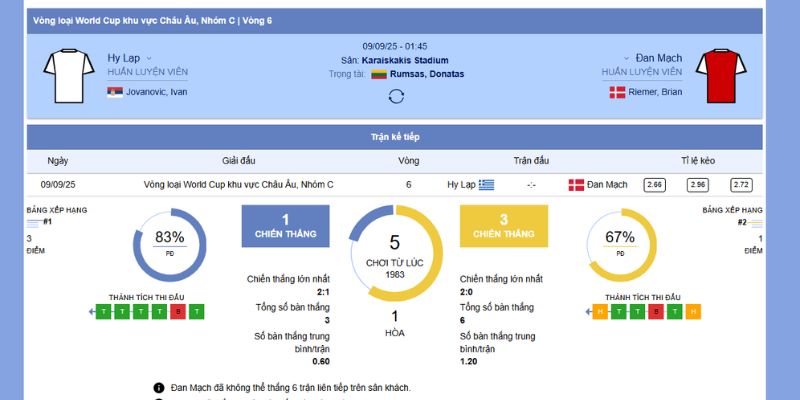Click the left arrow before Hy Lạp's form strip
Image resolution: width=800 pixels, height=400 pixels.
point(94,312)
